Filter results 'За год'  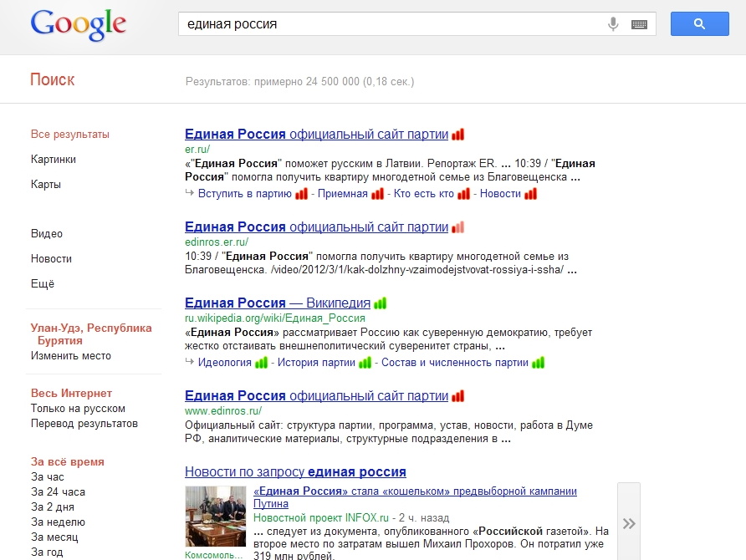[x=47, y=552]
